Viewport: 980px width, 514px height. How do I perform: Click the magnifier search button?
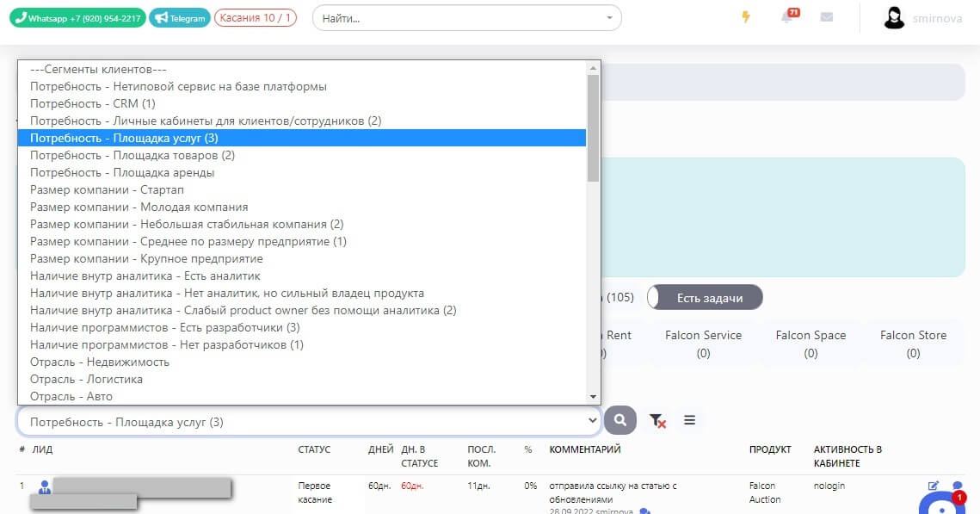tap(619, 420)
